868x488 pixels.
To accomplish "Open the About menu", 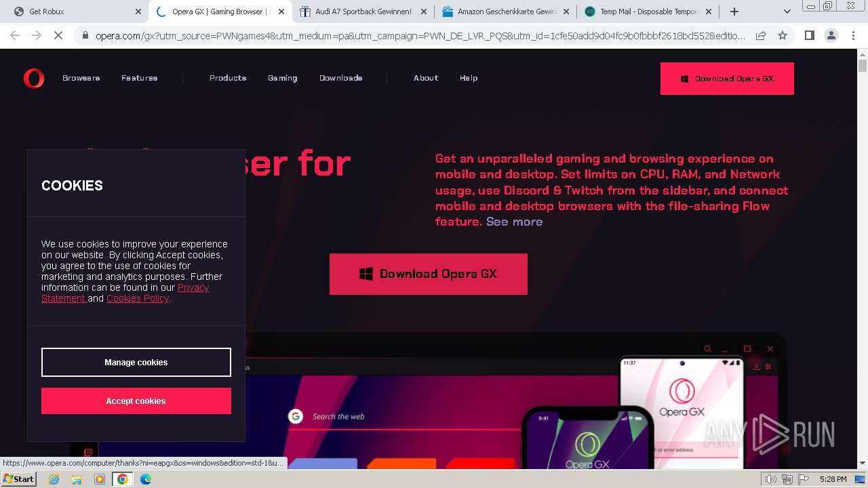I will [426, 78].
